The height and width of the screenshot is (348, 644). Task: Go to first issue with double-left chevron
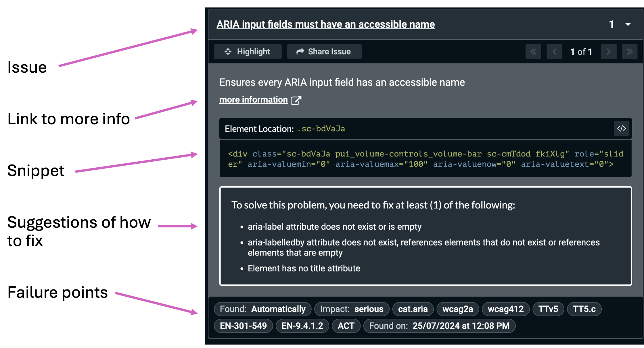[533, 52]
